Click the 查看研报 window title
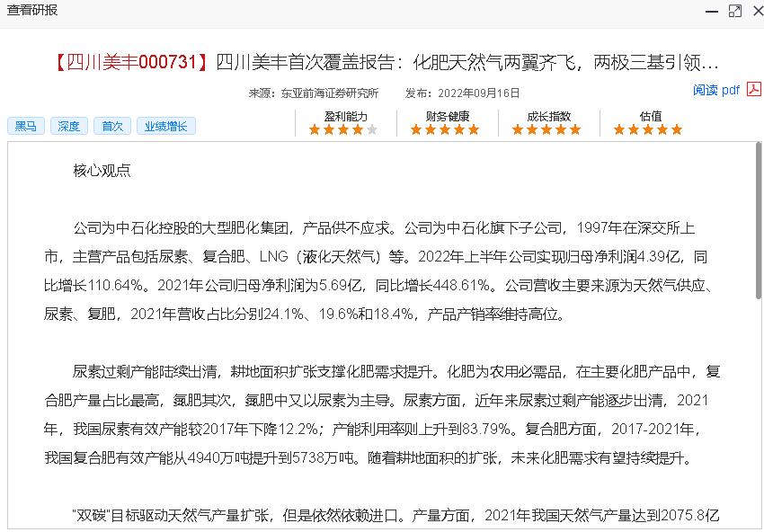 [32, 10]
